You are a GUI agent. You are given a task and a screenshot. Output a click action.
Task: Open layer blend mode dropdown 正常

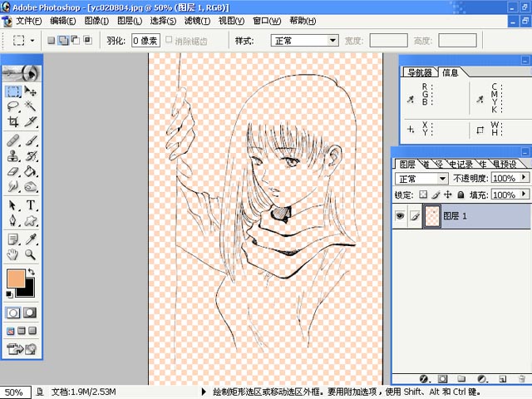pyautogui.click(x=421, y=179)
